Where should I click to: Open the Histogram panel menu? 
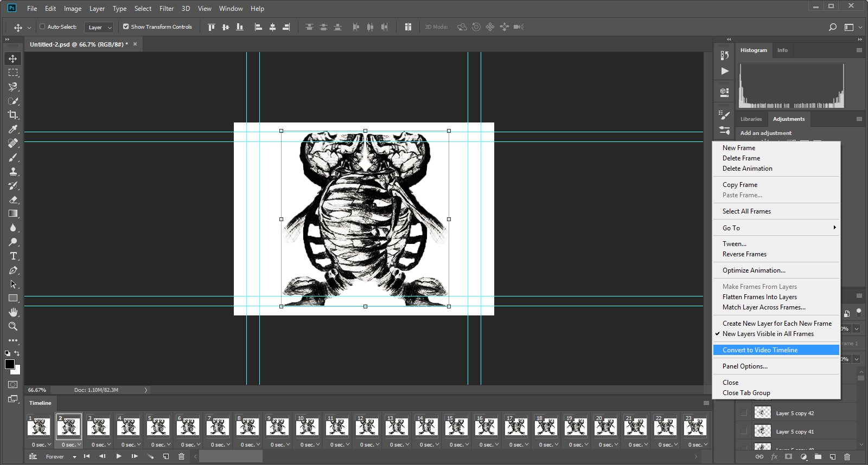(x=859, y=50)
